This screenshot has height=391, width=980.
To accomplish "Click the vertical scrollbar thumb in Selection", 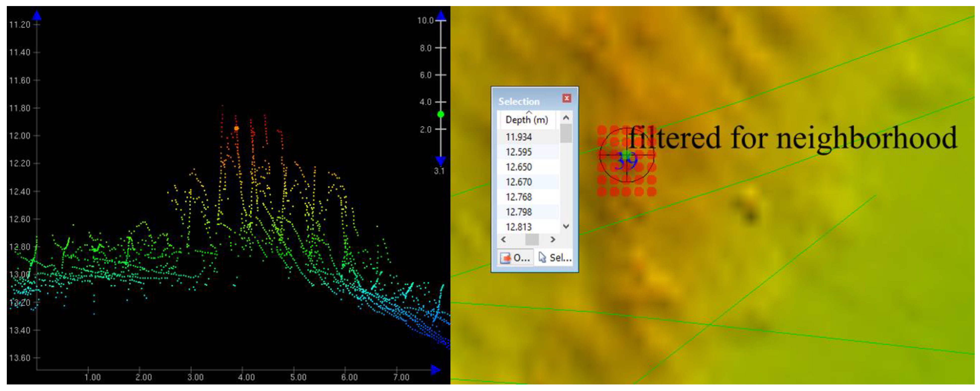I will pos(566,133).
